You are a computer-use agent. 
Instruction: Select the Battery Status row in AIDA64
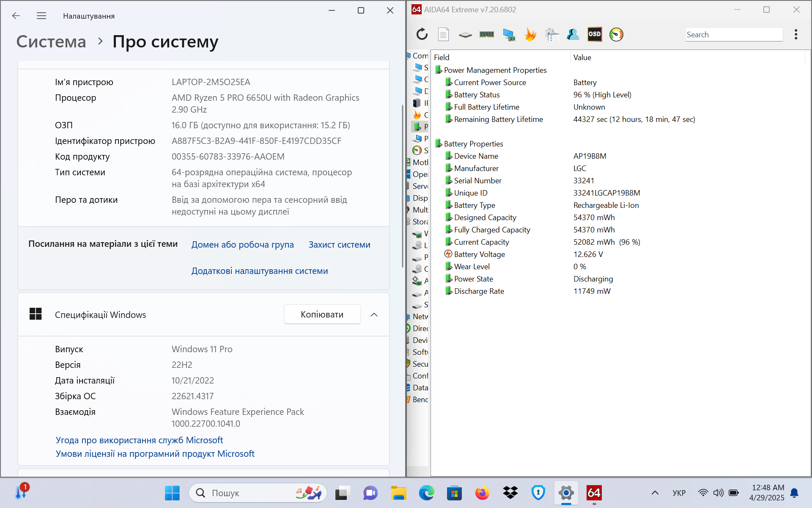[617, 95]
